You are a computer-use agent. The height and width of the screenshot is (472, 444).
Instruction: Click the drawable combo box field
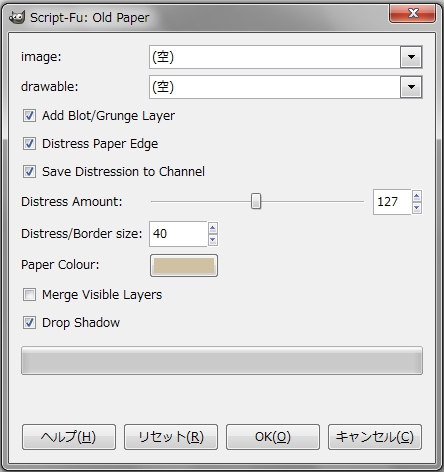click(x=286, y=87)
